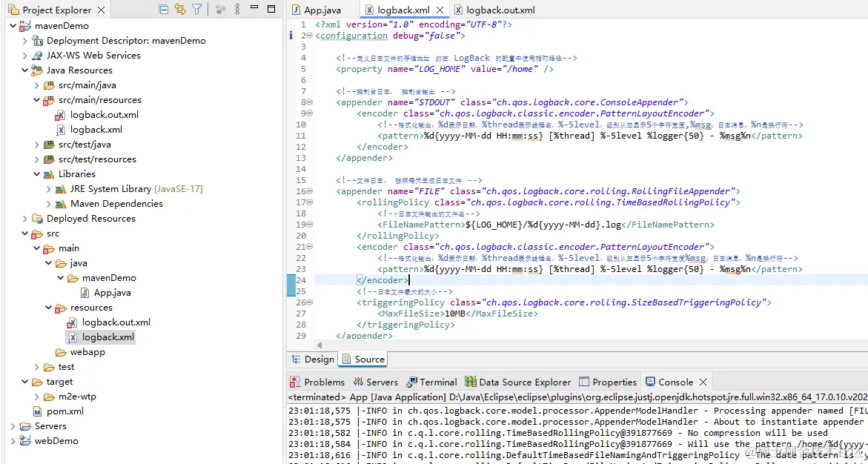Collapse the mavenDemo project node
The image size is (868, 464).
(x=13, y=26)
